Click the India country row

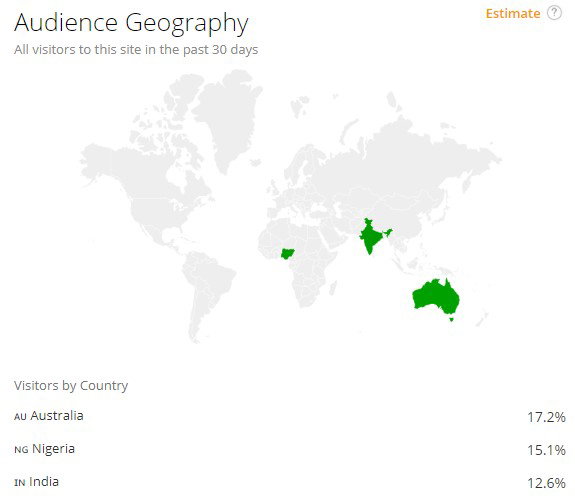pos(290,482)
